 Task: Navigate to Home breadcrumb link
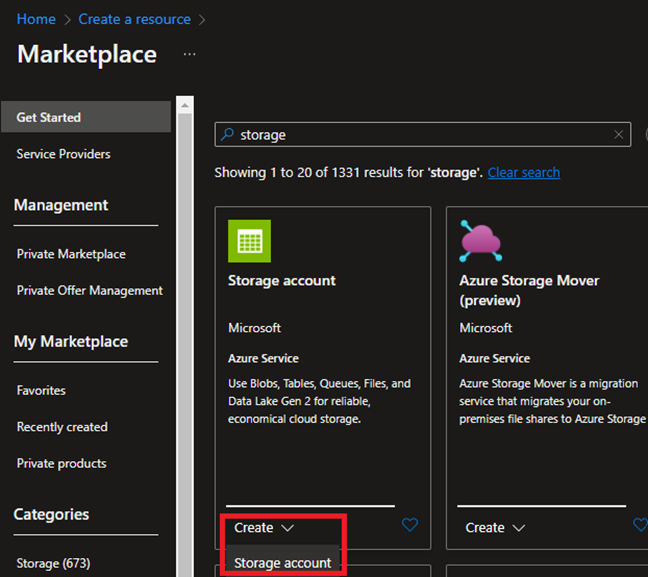coord(36,19)
